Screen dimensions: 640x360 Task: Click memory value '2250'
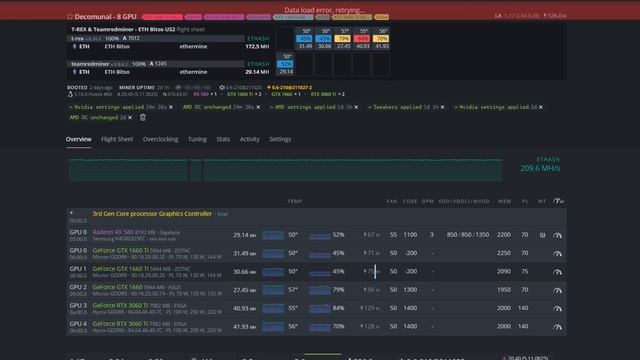pos(504,253)
